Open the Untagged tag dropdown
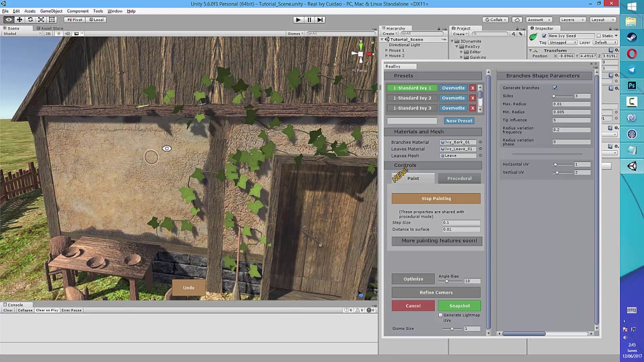This screenshot has height=362, width=644. pos(562,43)
